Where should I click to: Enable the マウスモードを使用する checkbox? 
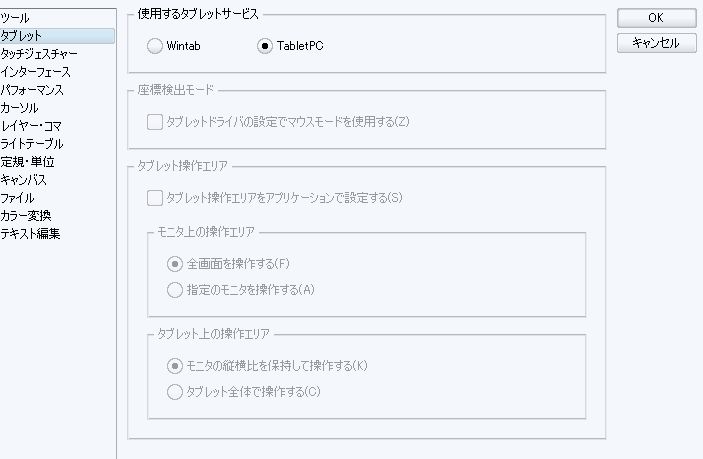click(154, 122)
